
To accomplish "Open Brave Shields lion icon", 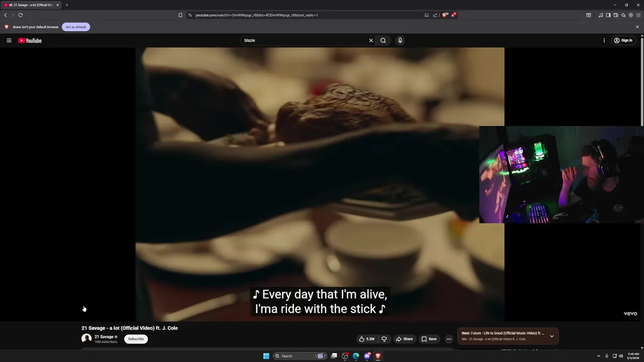I will pos(445,15).
